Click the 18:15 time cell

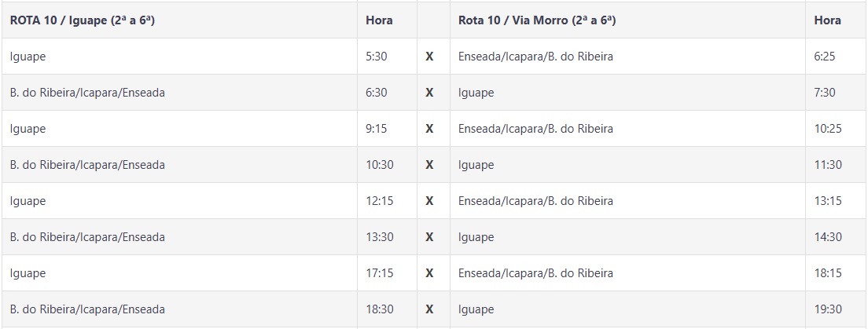click(828, 273)
